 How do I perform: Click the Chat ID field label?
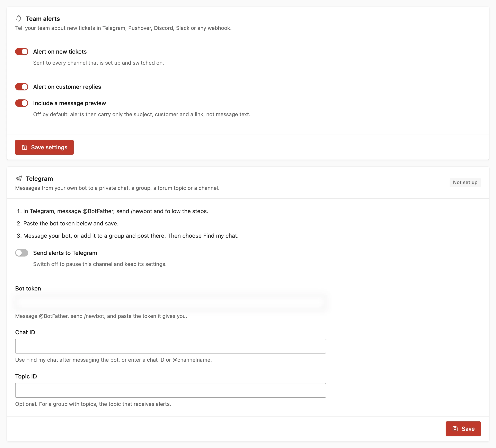coord(25,332)
